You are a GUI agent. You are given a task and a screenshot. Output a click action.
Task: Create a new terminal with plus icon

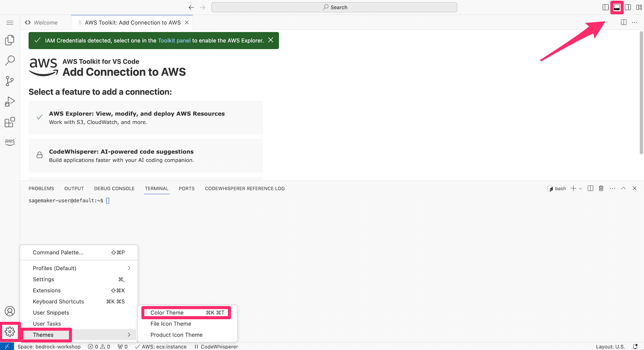click(573, 189)
